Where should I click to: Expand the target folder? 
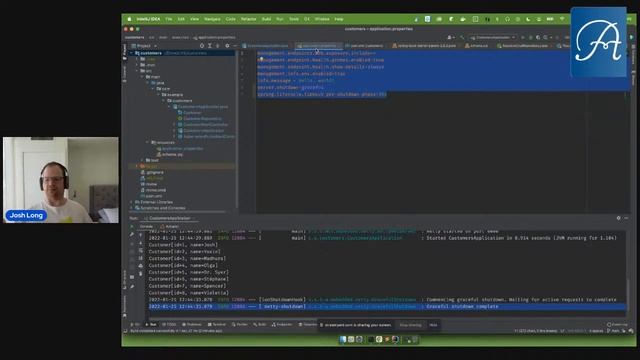pyautogui.click(x=137, y=167)
